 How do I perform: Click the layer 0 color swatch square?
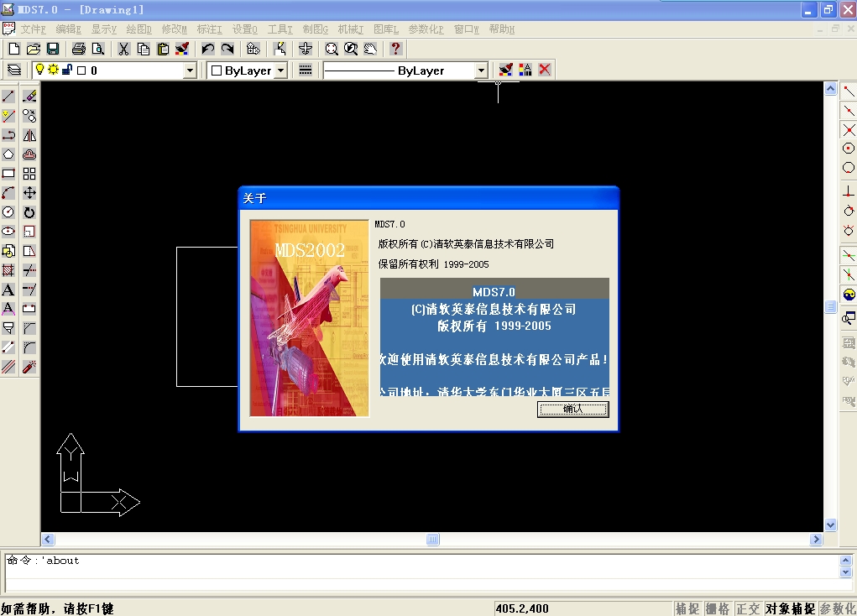(x=81, y=70)
